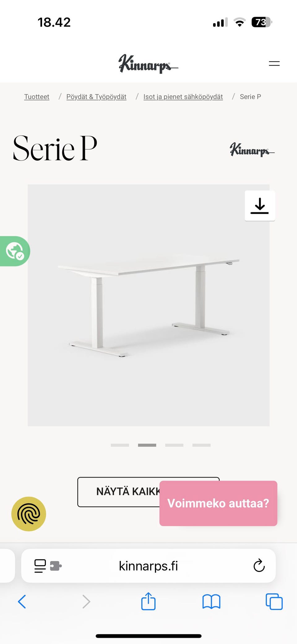This screenshot has width=297, height=644.
Task: Open the green globe sustainability badge
Action: point(15,251)
